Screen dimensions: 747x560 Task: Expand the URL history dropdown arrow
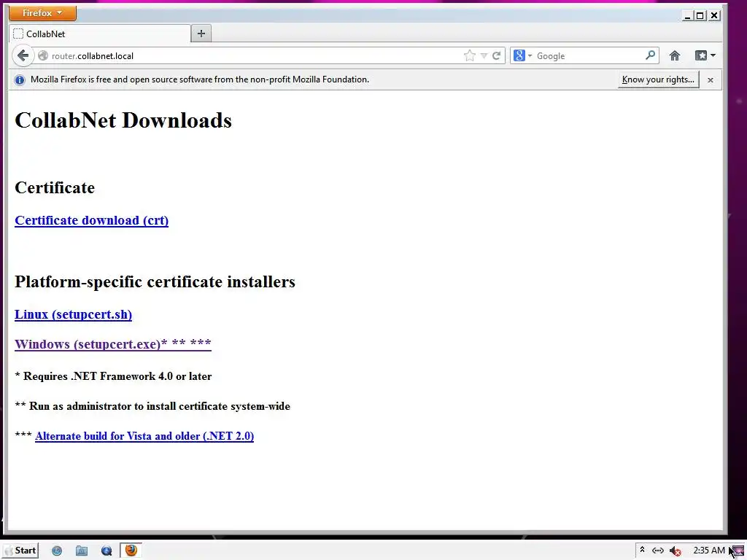pyautogui.click(x=484, y=55)
